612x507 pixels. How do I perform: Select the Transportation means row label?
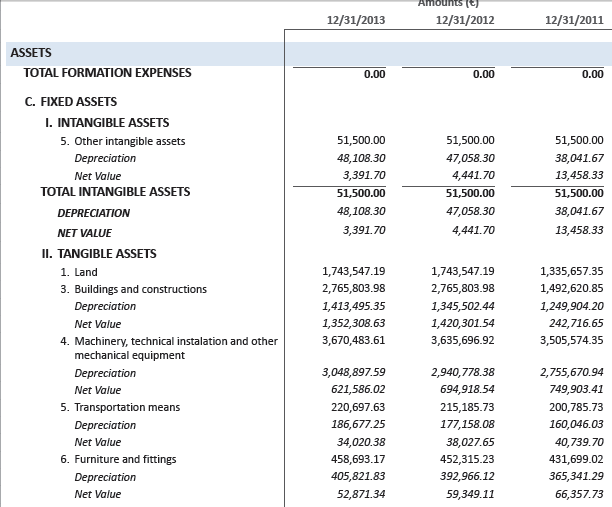pyautogui.click(x=126, y=407)
